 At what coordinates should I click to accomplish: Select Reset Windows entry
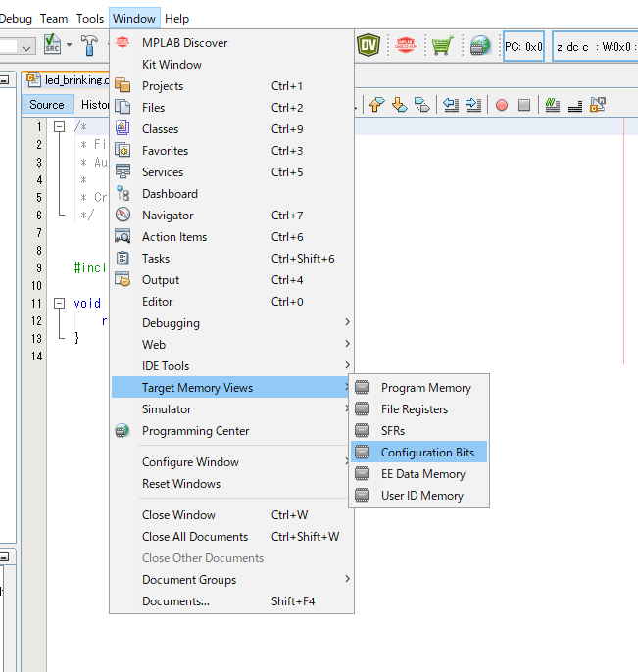click(232, 484)
